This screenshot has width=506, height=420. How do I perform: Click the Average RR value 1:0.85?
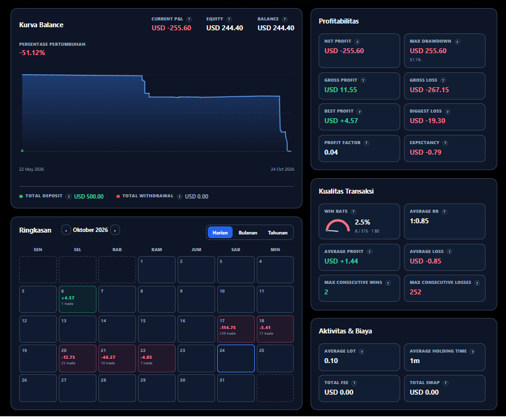[x=419, y=221]
